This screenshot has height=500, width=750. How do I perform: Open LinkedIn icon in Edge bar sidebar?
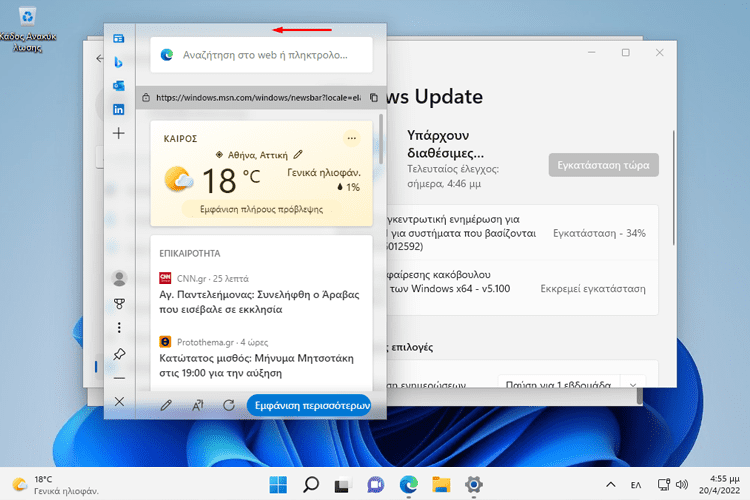(119, 110)
